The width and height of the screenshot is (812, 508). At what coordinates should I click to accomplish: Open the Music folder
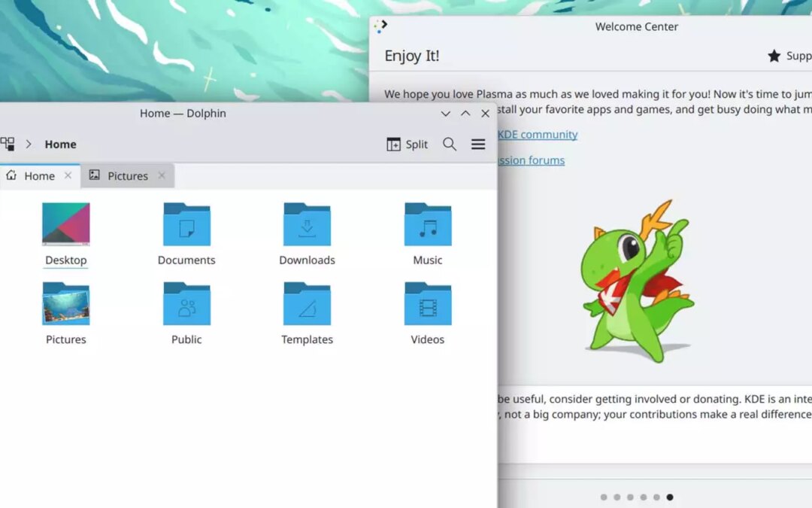click(428, 224)
